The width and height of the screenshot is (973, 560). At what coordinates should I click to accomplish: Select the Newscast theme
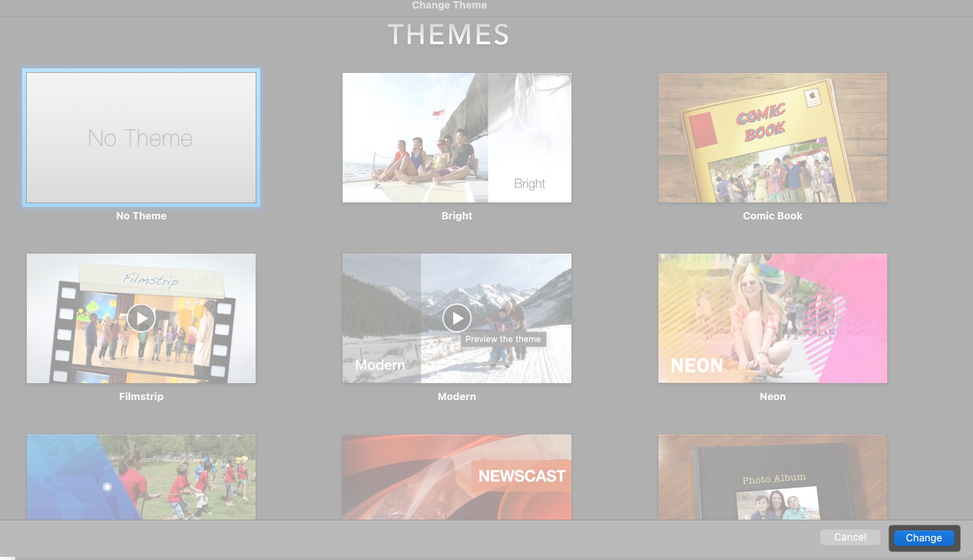(457, 477)
